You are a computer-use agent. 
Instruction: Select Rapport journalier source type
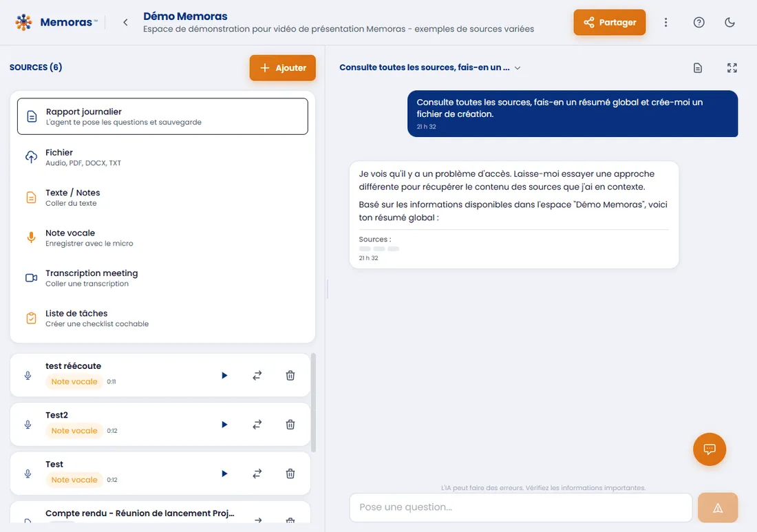162,116
